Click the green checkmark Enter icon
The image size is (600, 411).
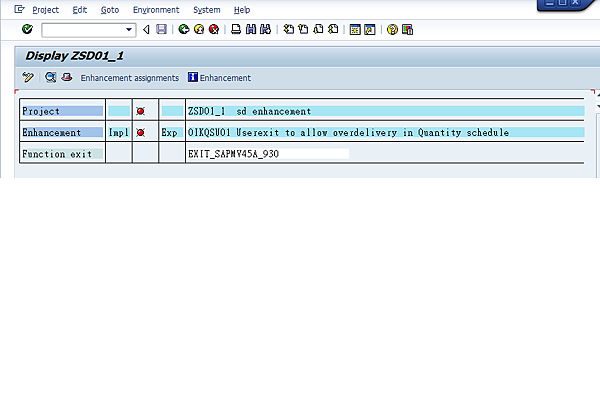(x=27, y=29)
